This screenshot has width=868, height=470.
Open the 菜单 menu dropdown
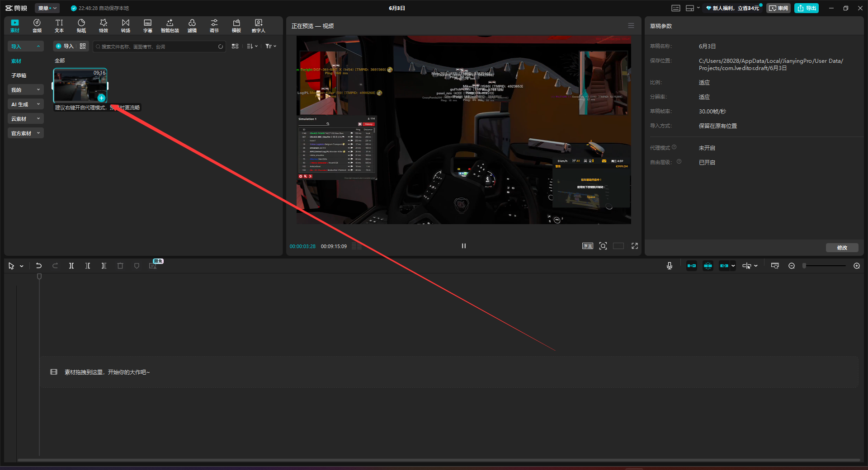coord(47,8)
